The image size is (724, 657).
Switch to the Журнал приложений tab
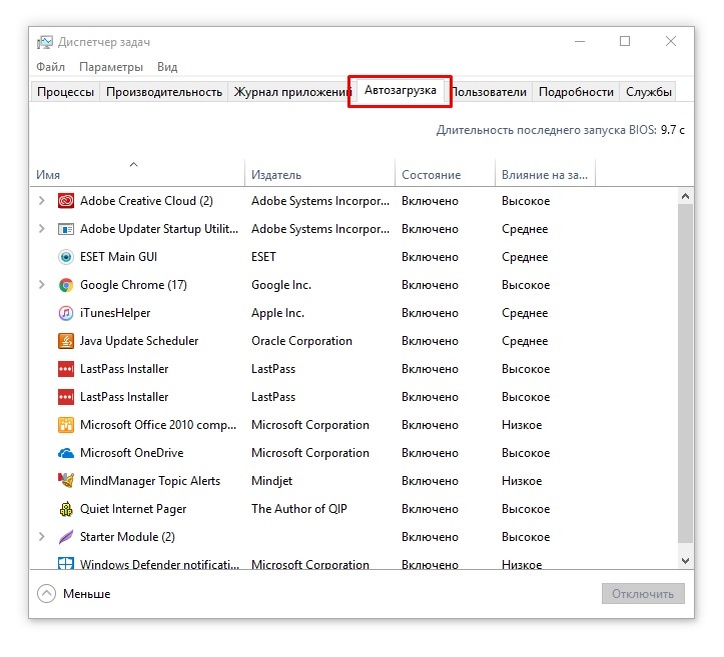point(291,92)
